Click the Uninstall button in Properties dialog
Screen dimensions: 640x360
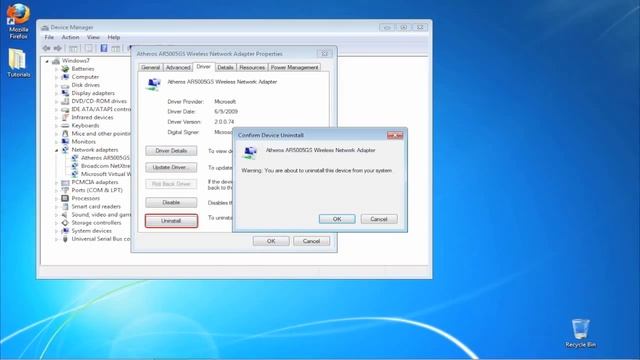pyautogui.click(x=171, y=221)
